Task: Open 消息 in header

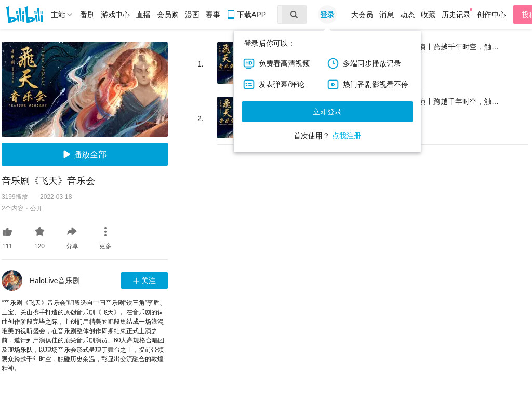Action: pos(387,15)
